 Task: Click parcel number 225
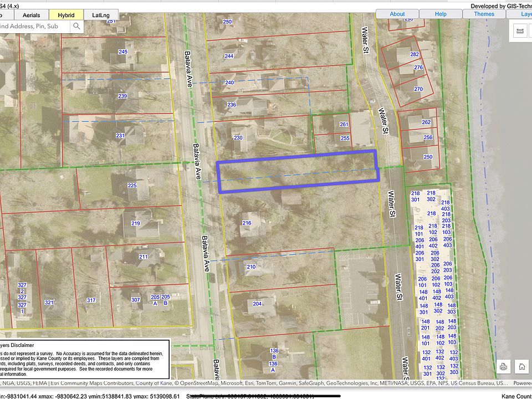pyautogui.click(x=132, y=185)
